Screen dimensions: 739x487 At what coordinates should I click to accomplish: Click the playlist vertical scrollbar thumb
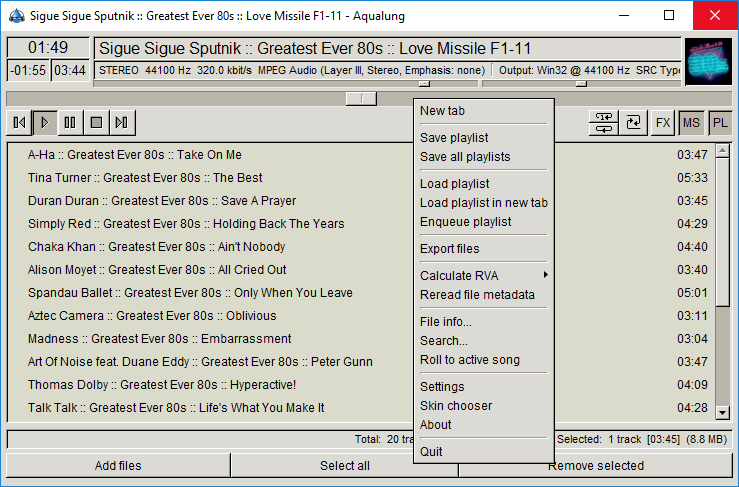pos(723,232)
